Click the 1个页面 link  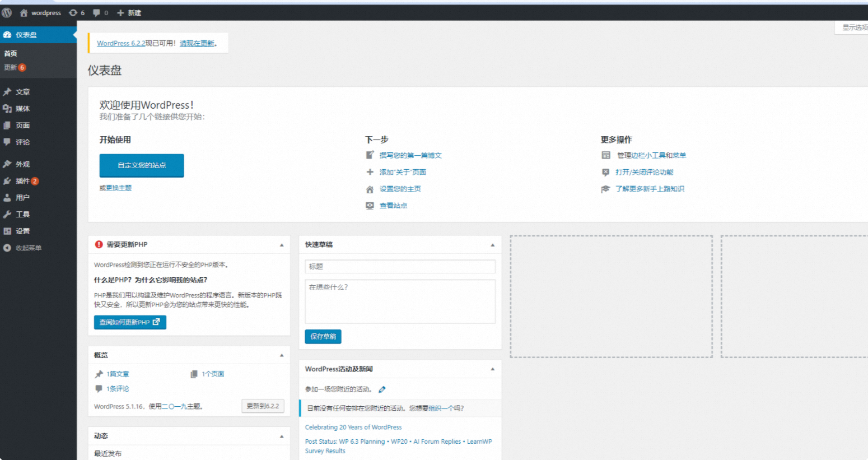(213, 374)
